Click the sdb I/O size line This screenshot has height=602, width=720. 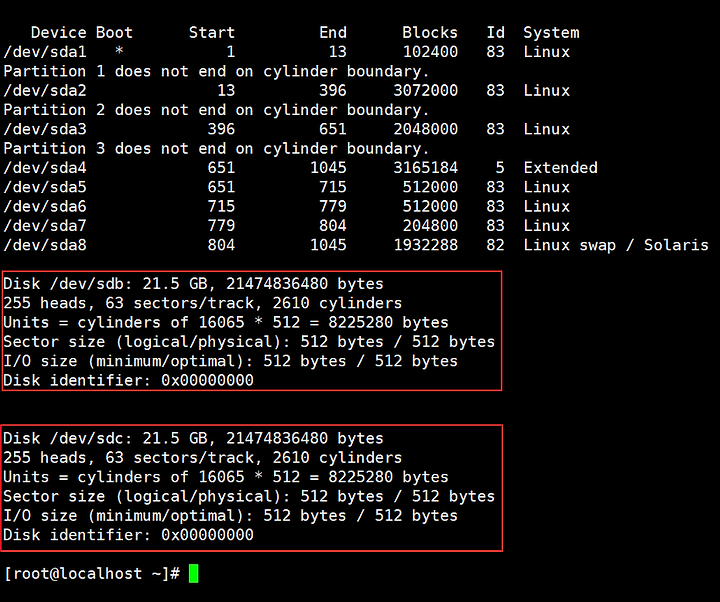[231, 361]
